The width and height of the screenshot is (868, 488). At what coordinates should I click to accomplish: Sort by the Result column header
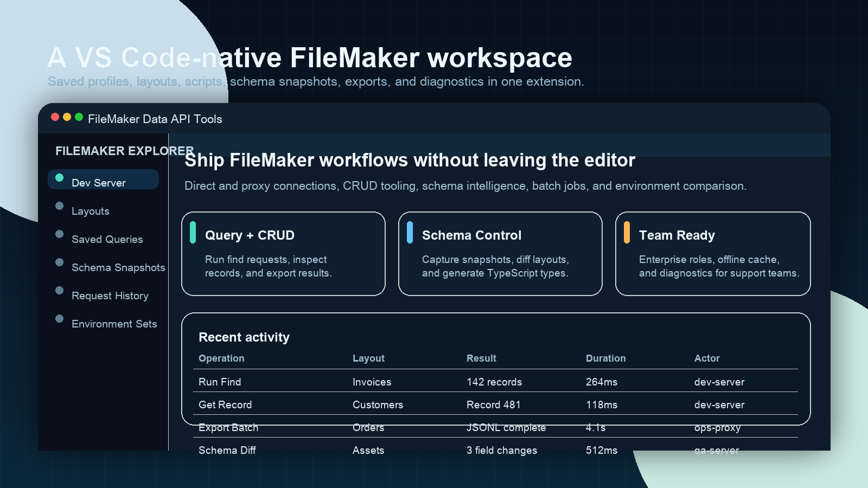point(481,358)
